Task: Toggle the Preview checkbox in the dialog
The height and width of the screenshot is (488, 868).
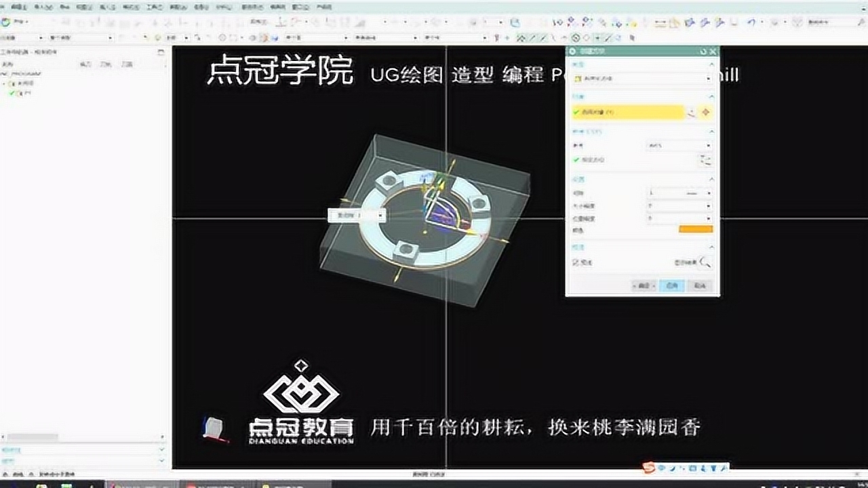Action: (x=576, y=262)
